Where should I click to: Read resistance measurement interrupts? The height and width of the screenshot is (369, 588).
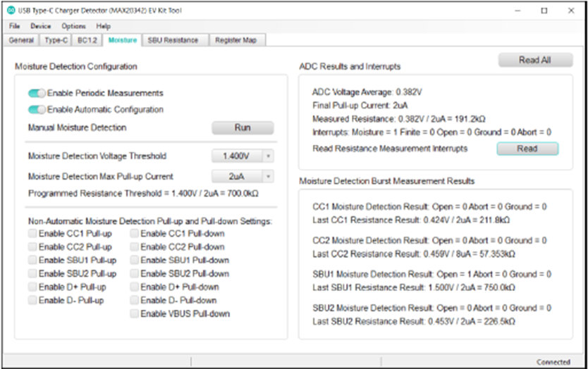[x=527, y=149]
